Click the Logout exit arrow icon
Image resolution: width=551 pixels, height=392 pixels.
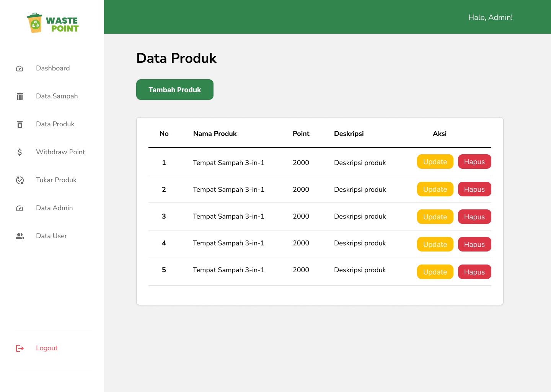[20, 348]
